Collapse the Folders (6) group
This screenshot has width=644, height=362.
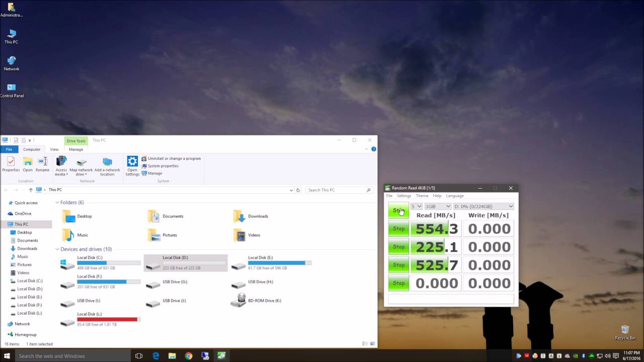57,203
